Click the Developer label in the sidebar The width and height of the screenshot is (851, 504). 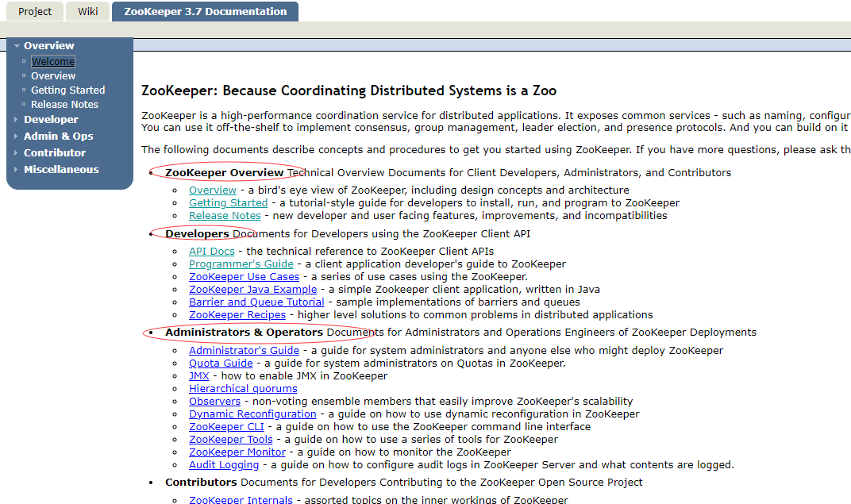pyautogui.click(x=51, y=119)
